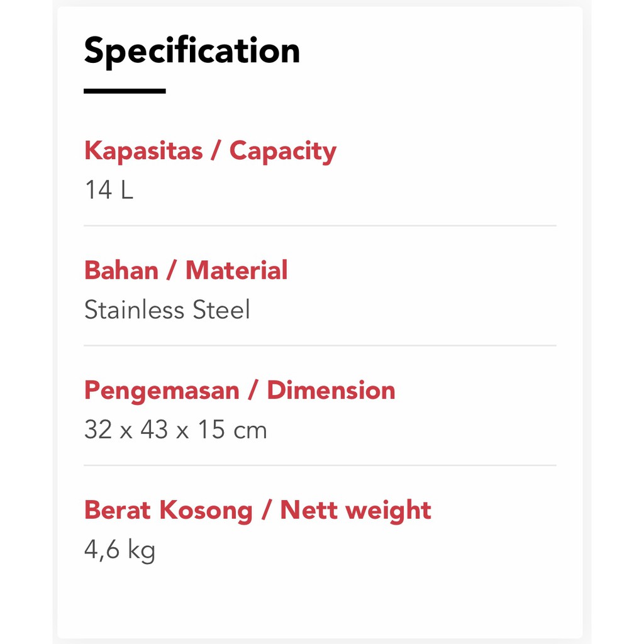Select the 4,6 kg weight value

(x=119, y=550)
